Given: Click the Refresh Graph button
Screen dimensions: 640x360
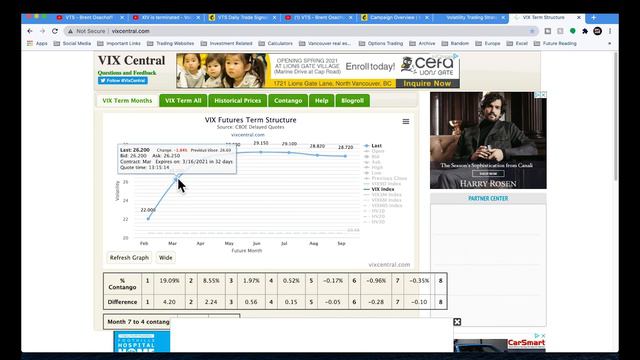Looking at the screenshot, I should click(x=129, y=258).
